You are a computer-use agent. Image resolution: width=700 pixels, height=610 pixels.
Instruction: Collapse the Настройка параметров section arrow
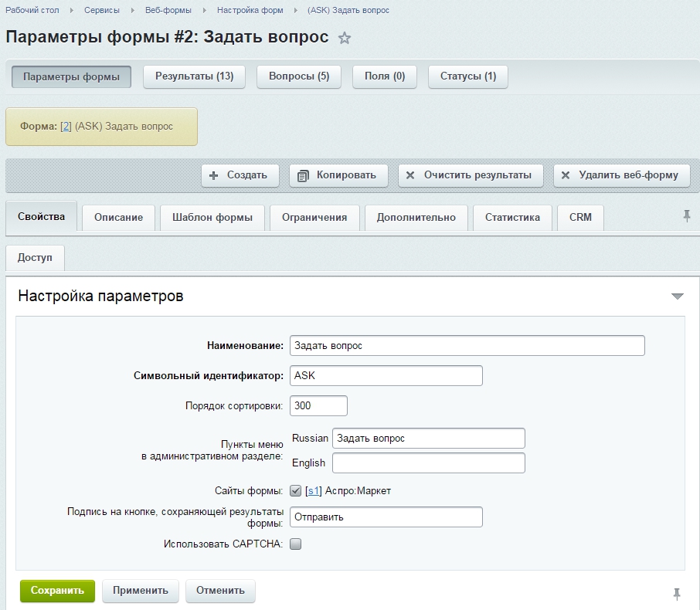pyautogui.click(x=678, y=297)
